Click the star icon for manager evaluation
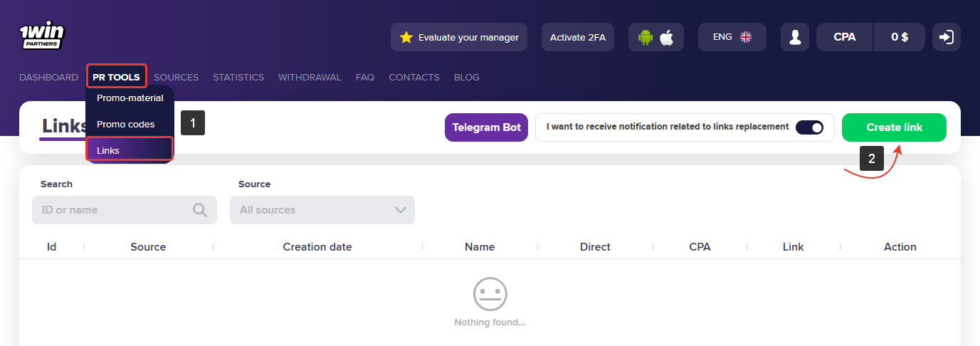Viewport: 980px width, 346px height. (406, 37)
